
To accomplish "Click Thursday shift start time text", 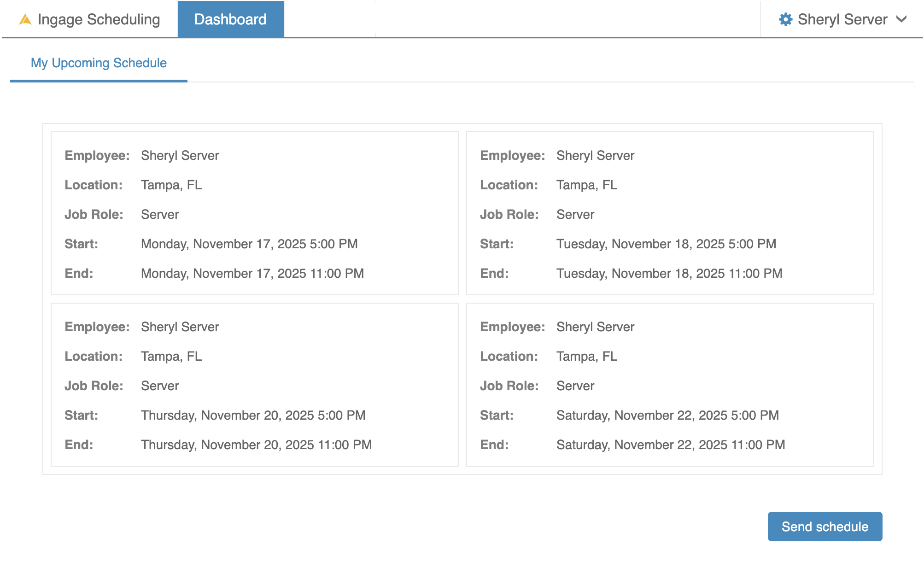I will pos(253,416).
